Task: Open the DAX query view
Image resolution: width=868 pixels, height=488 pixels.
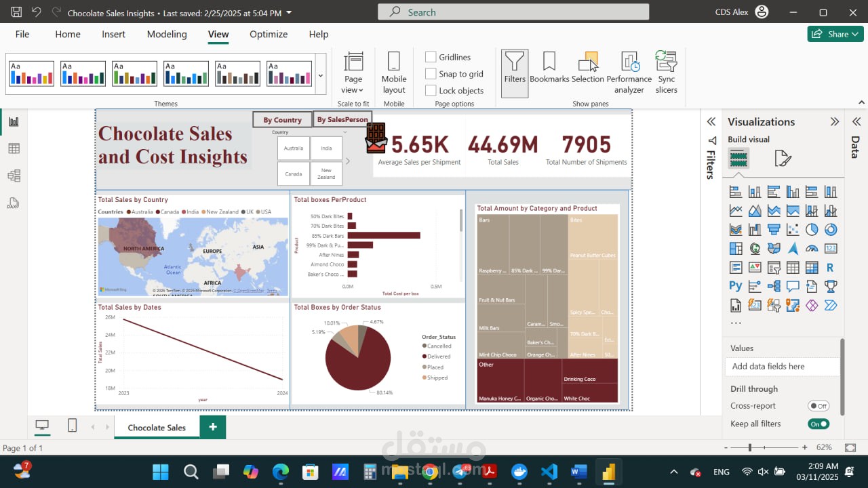Action: point(14,203)
